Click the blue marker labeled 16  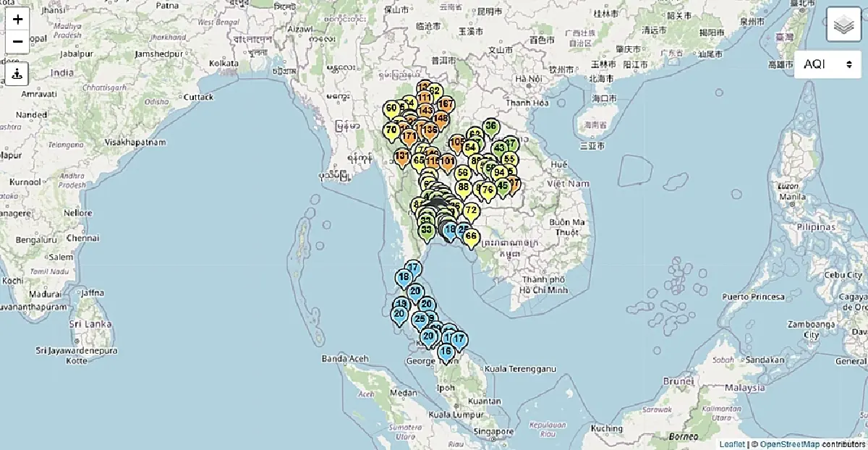[446, 352]
